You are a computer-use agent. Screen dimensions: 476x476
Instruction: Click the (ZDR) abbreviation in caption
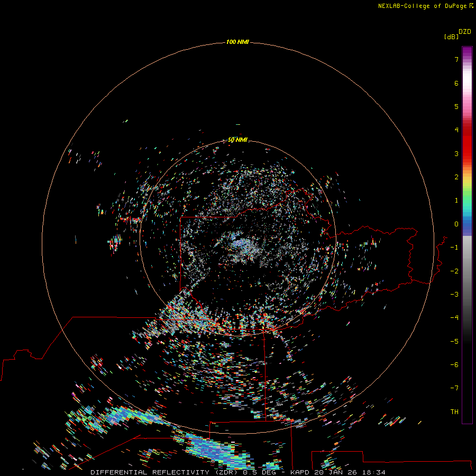226,472
